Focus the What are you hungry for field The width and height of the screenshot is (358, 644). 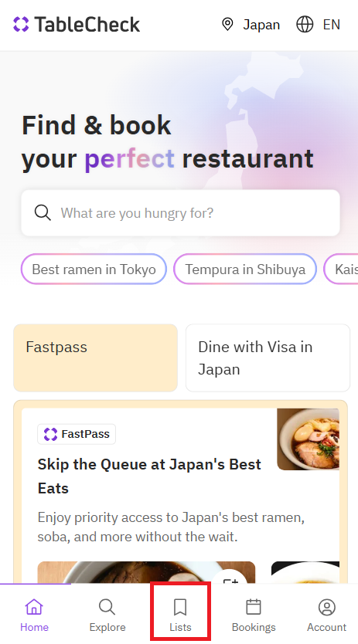pyautogui.click(x=181, y=213)
